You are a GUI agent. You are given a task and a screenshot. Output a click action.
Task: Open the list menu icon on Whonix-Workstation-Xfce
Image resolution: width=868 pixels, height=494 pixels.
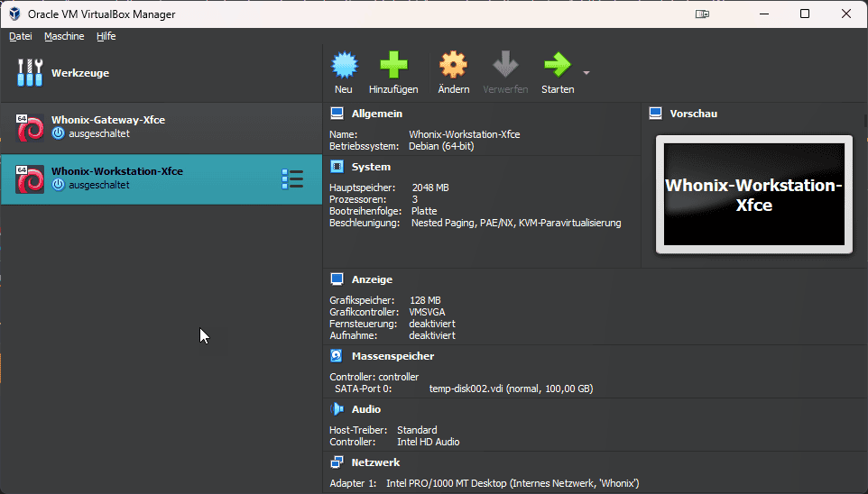tap(292, 179)
